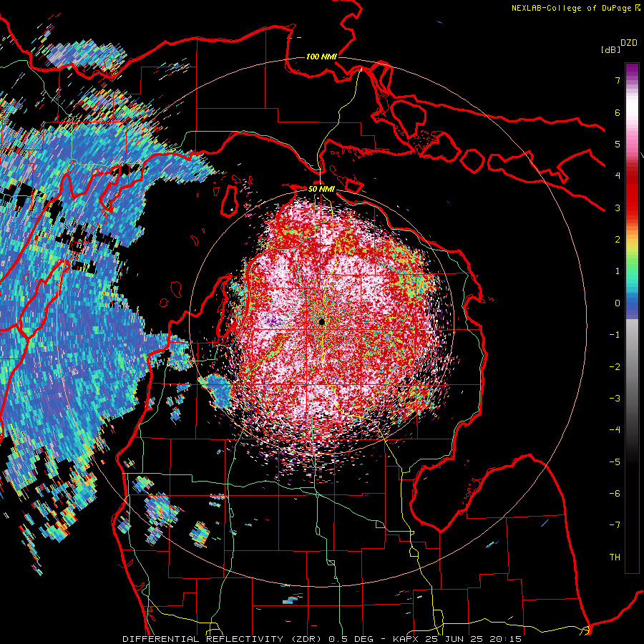Click the 3 tick on the color scale

point(618,208)
